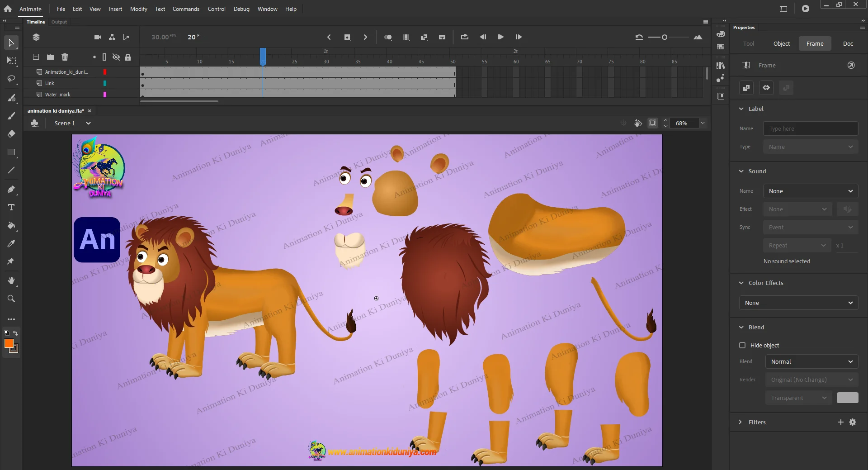Open the Modify menu

tap(138, 9)
